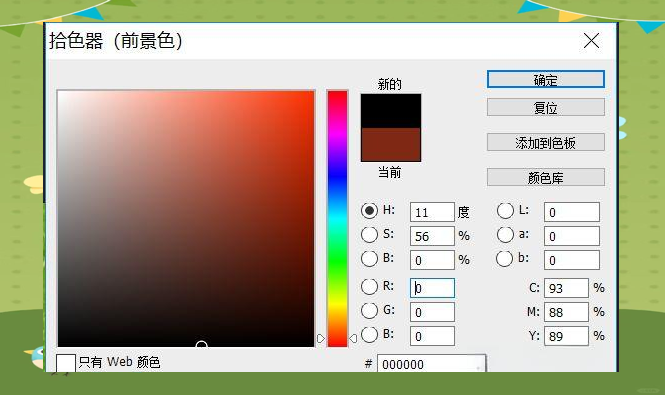
Task: Select the H hue radio button
Action: tap(369, 210)
